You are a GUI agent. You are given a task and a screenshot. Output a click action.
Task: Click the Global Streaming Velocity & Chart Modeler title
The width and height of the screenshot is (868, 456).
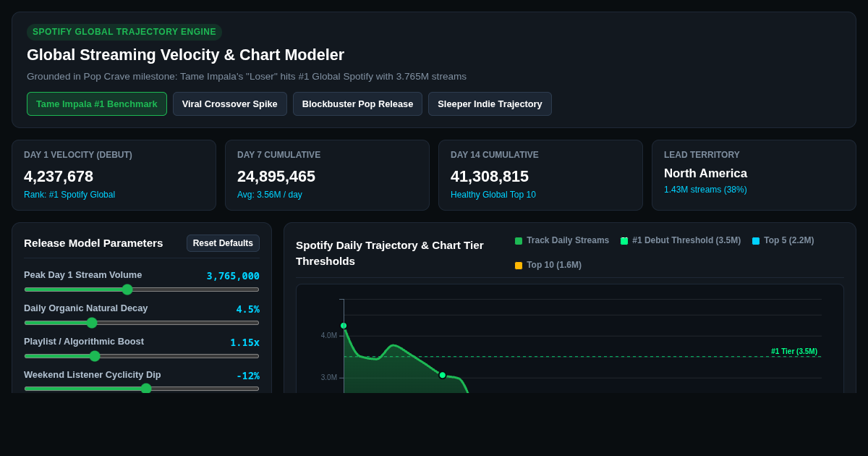(185, 55)
